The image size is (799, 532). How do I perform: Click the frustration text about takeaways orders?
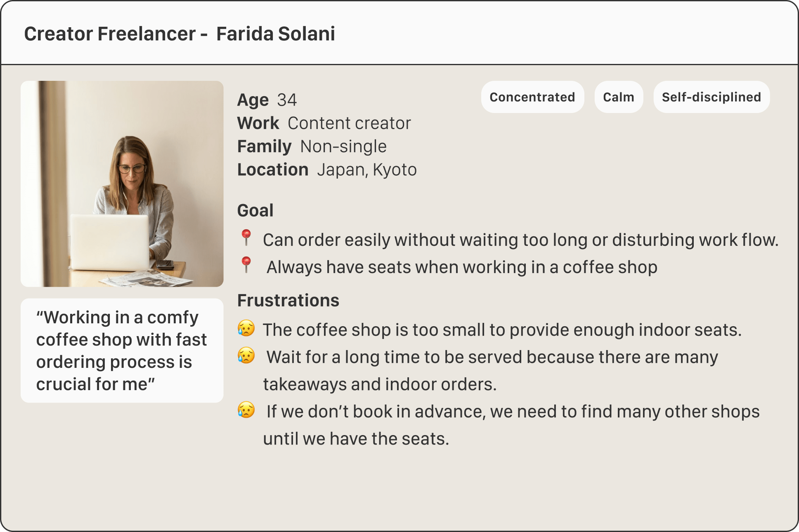click(x=491, y=370)
